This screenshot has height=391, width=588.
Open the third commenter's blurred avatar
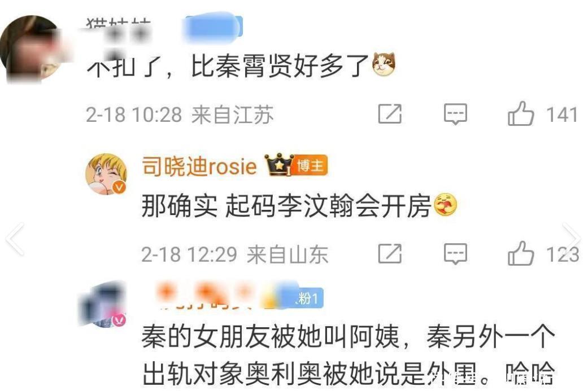point(102,304)
